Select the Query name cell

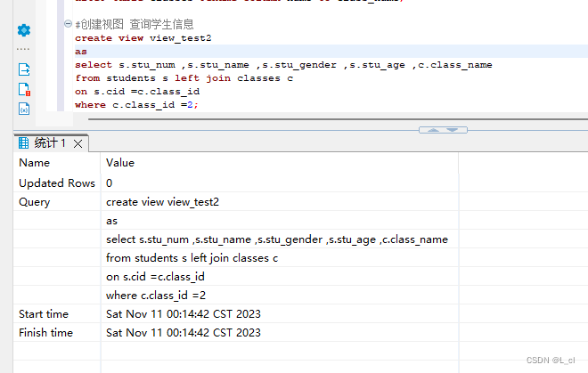click(x=57, y=202)
